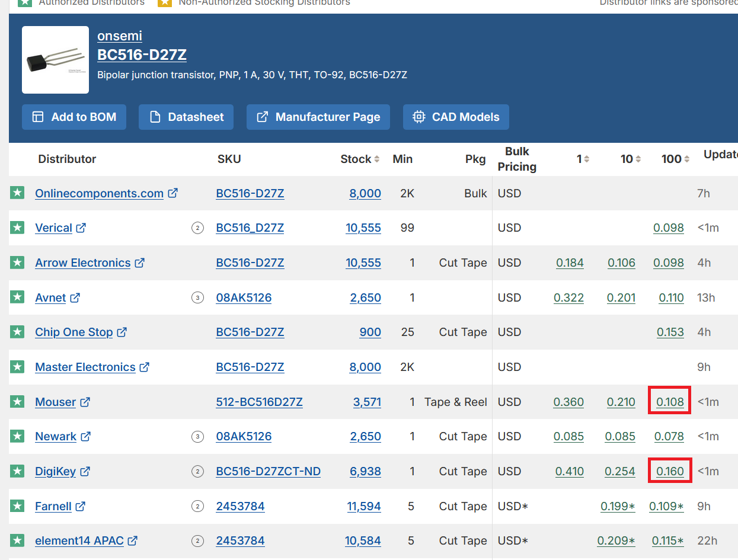The width and height of the screenshot is (738, 560).
Task: Click Farnell stock quantity 11,594
Action: 364,506
